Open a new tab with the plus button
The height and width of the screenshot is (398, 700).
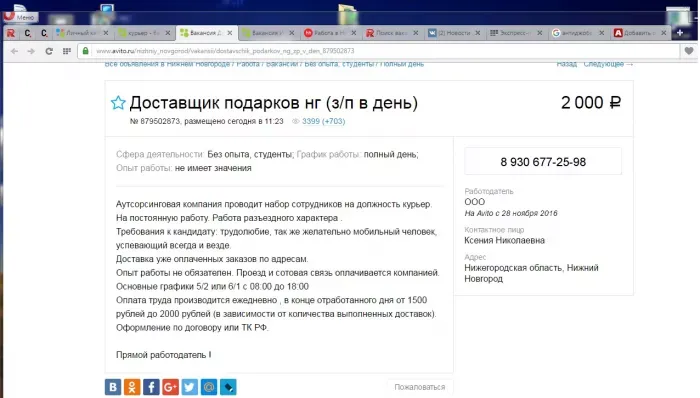click(x=680, y=33)
